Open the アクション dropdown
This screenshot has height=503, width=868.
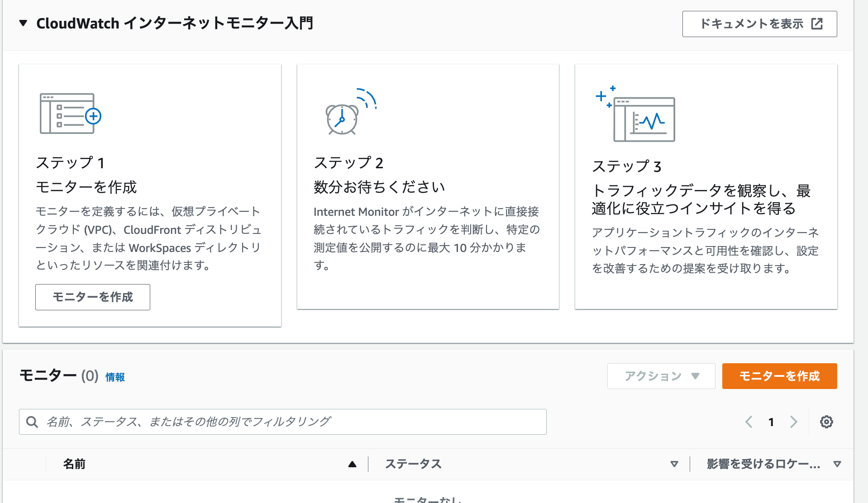pos(661,376)
